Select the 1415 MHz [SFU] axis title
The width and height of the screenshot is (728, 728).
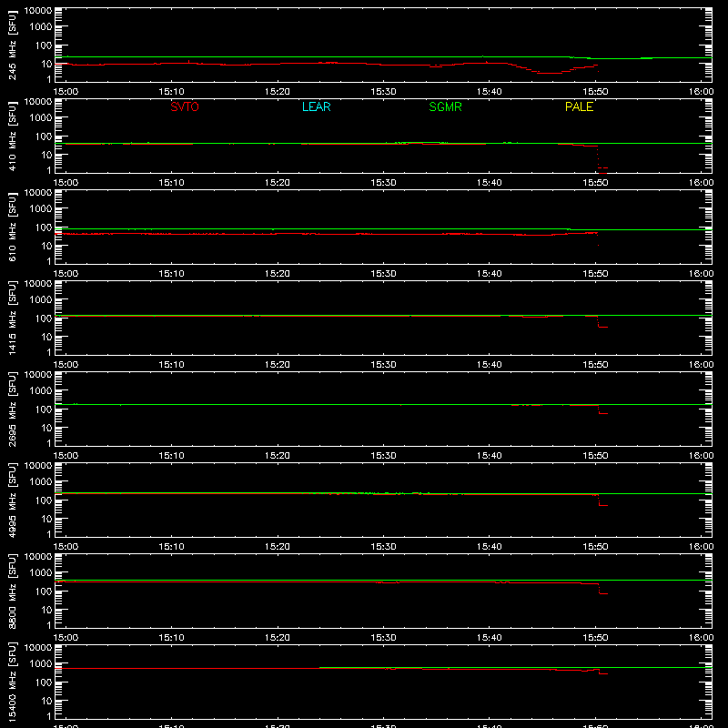click(12, 318)
